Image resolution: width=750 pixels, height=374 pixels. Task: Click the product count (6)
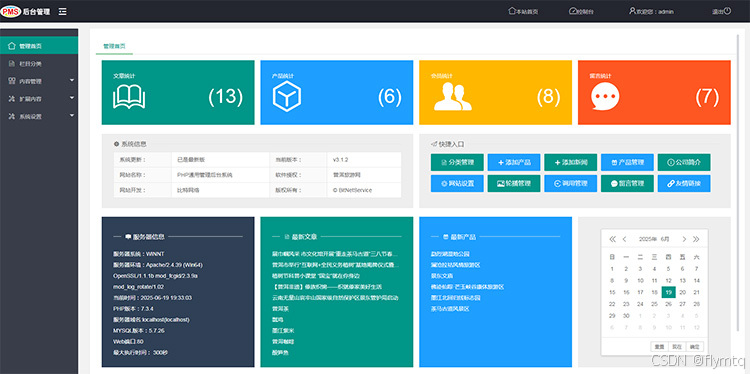click(x=389, y=97)
